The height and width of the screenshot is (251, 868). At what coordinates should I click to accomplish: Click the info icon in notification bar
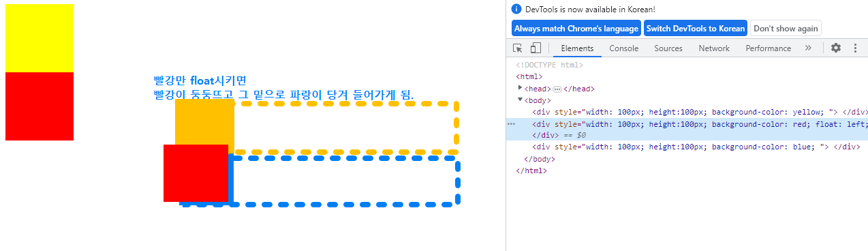[516, 10]
